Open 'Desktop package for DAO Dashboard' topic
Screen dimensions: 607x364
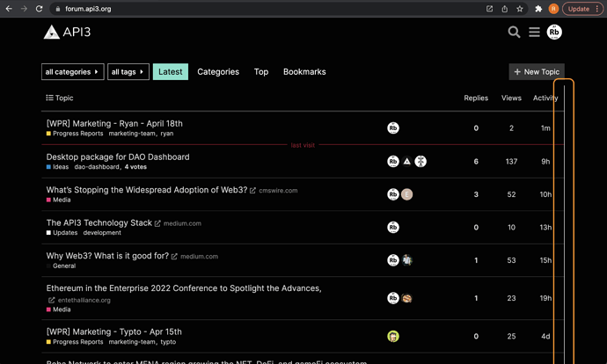pyautogui.click(x=118, y=157)
